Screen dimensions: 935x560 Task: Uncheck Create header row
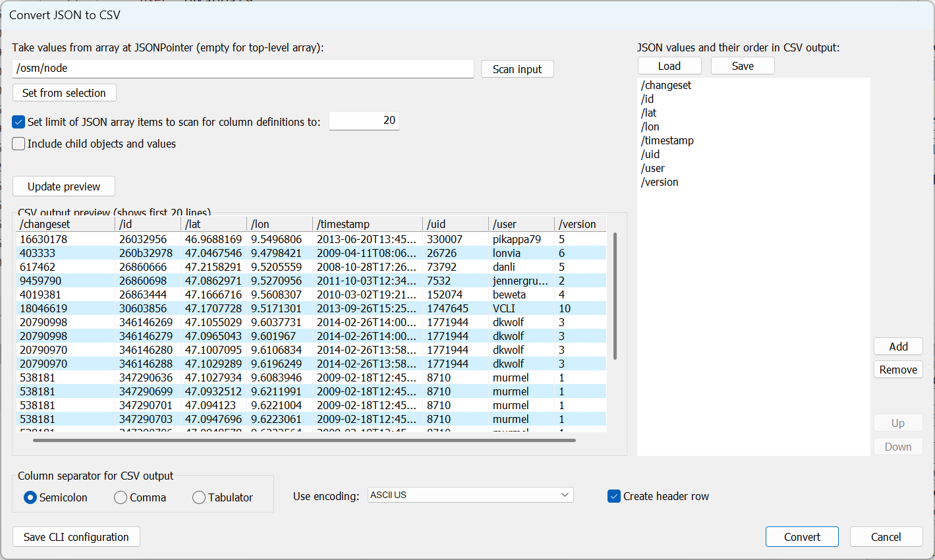point(613,496)
